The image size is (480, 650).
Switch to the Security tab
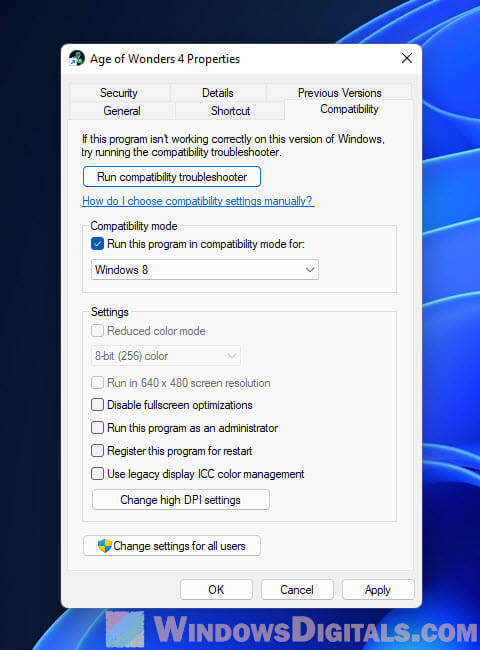pyautogui.click(x=119, y=93)
